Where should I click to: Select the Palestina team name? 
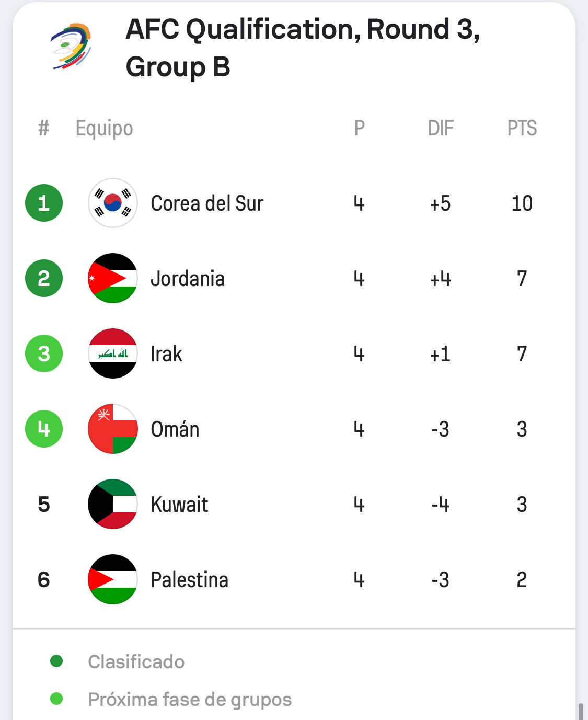point(189,580)
